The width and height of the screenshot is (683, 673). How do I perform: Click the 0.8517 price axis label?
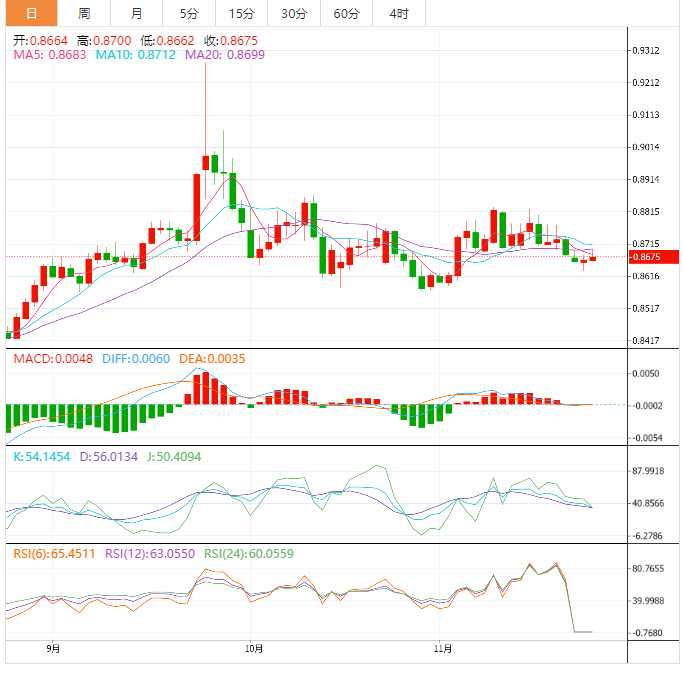click(x=646, y=308)
